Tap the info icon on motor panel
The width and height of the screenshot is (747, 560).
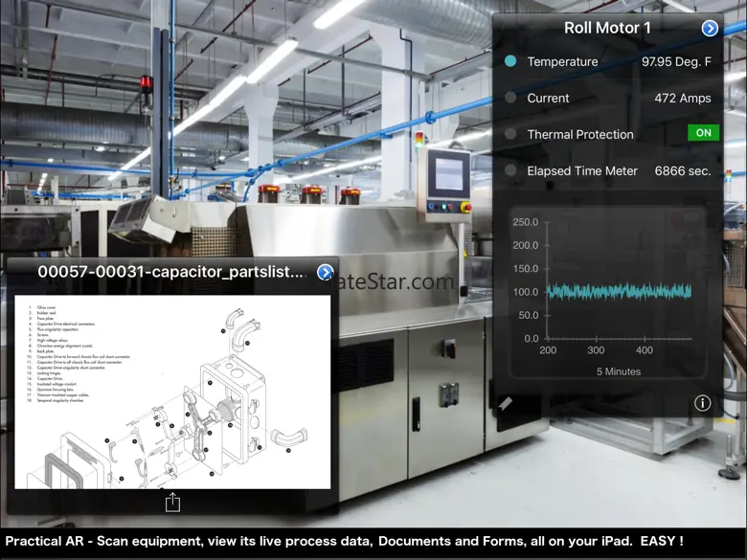point(702,403)
